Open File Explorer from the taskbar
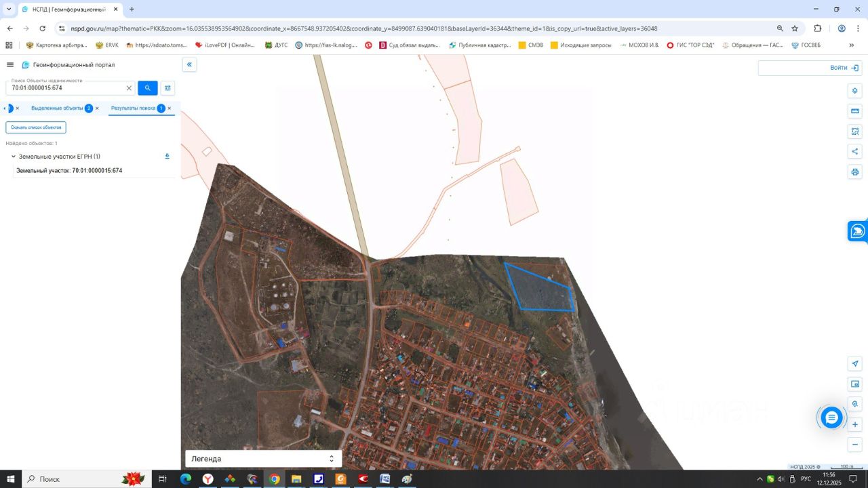The height and width of the screenshot is (488, 868). coord(296,479)
